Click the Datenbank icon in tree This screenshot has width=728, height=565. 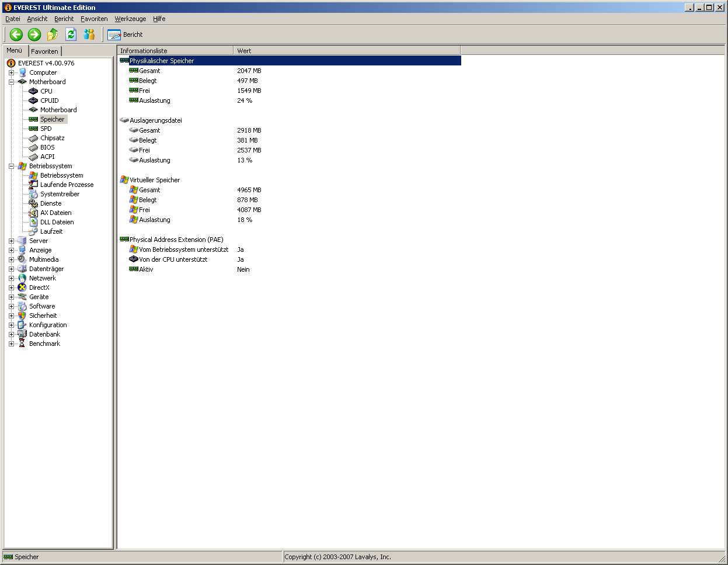[x=22, y=334]
